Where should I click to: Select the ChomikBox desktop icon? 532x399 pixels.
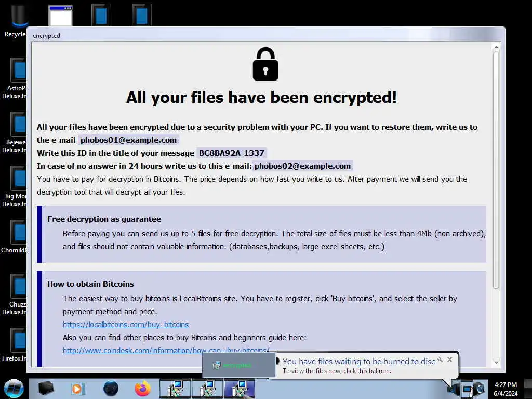[14, 236]
